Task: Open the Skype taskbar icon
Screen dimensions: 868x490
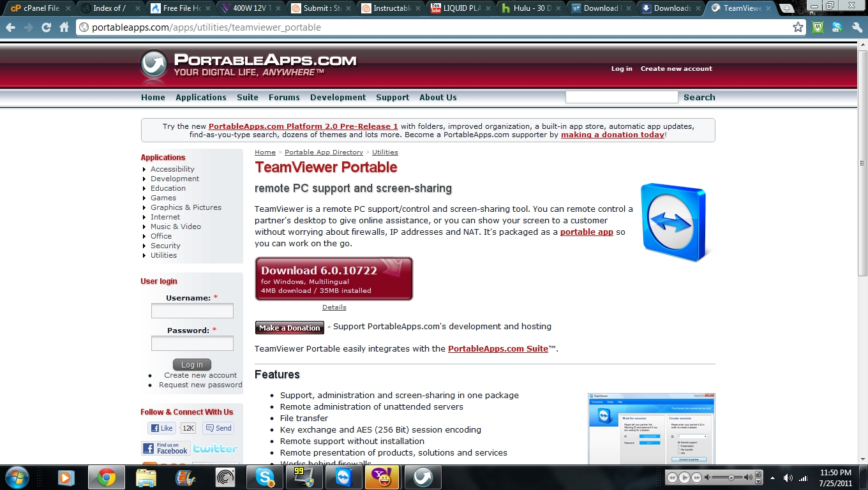Action: pyautogui.click(x=264, y=477)
